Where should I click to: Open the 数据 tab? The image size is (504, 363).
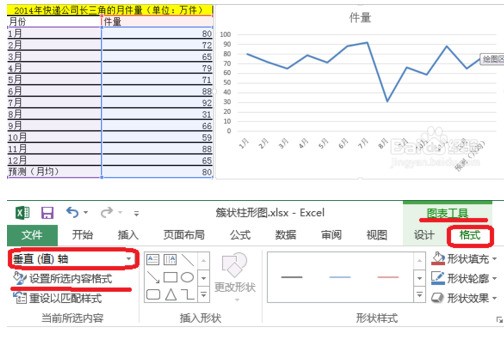point(286,235)
